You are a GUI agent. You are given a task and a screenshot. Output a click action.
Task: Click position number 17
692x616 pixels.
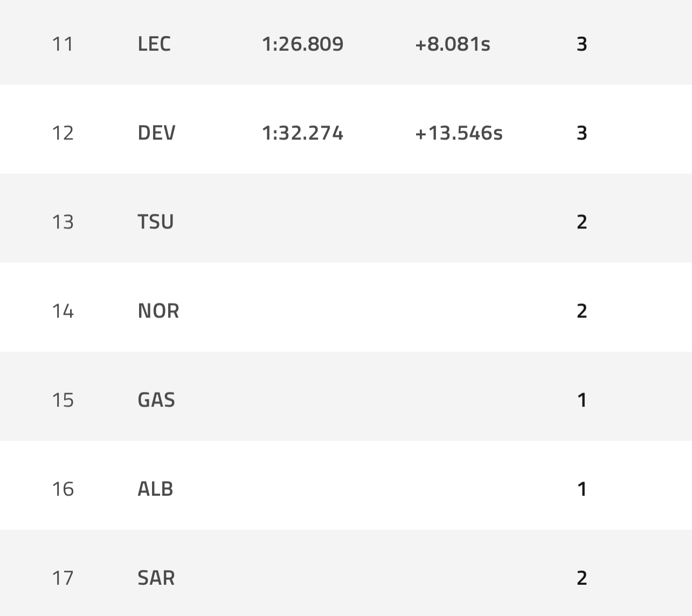tap(63, 577)
